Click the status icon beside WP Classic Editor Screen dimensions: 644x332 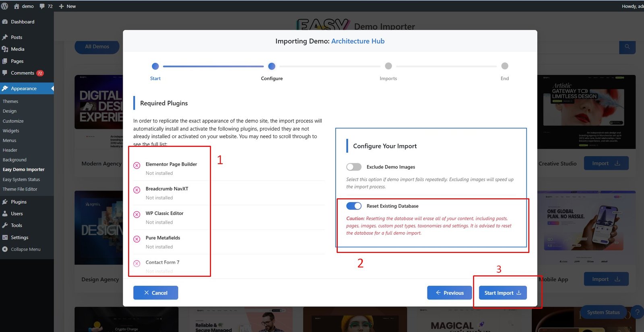pos(137,214)
